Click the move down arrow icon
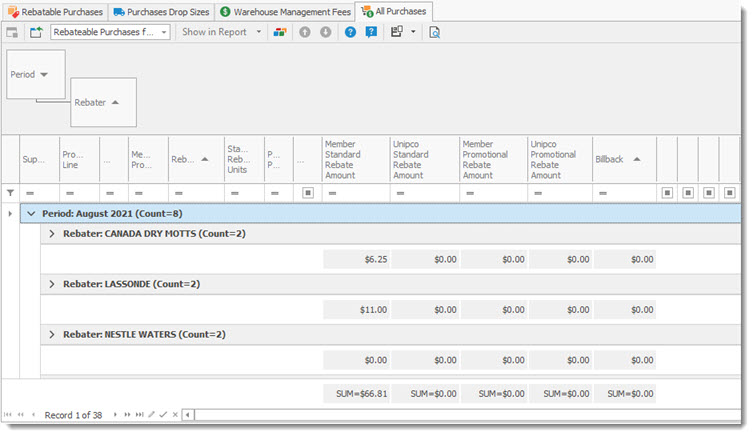753x436 pixels. [325, 32]
